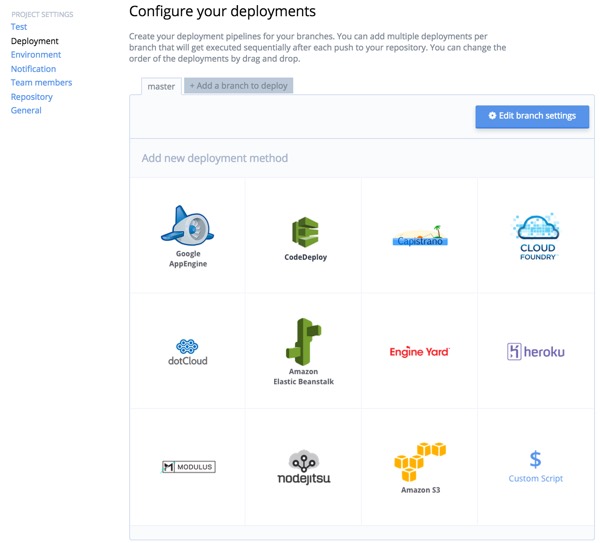Choose the Heroku deployment option
This screenshot has width=600, height=543.
pyautogui.click(x=536, y=351)
